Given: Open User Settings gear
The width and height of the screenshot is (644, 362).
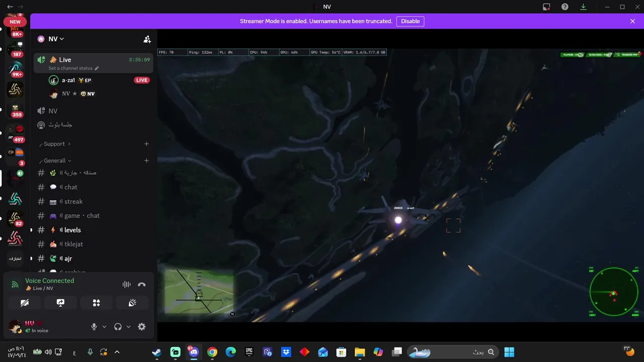Looking at the screenshot, I should pos(142,327).
